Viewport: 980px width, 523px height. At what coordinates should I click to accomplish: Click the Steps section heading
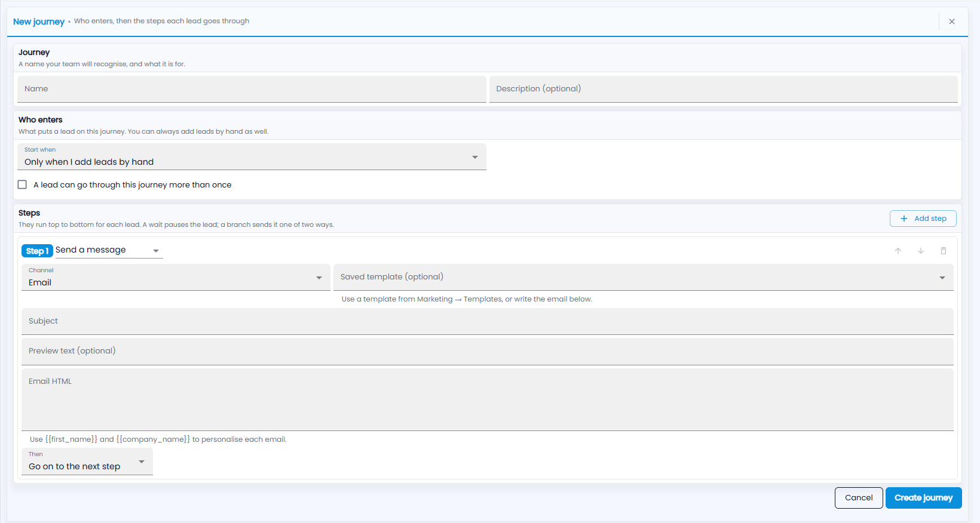click(29, 213)
